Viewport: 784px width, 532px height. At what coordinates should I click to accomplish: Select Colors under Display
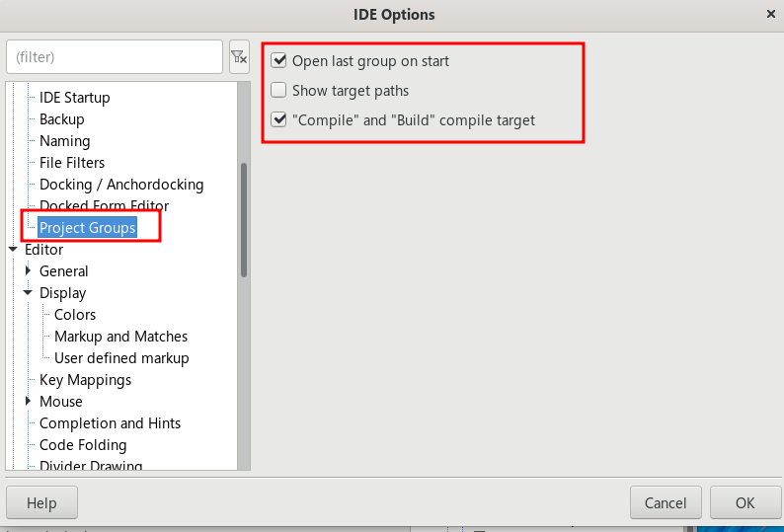75,315
